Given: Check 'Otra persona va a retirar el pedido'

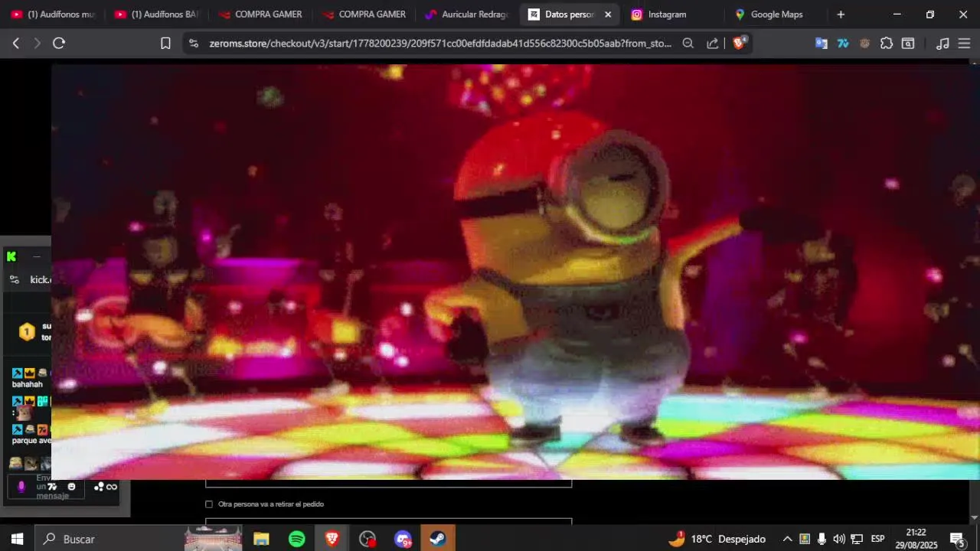Looking at the screenshot, I should point(209,504).
